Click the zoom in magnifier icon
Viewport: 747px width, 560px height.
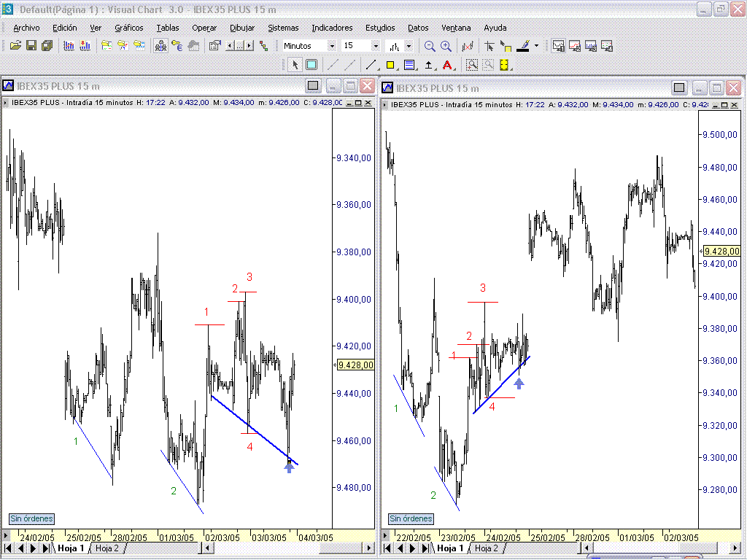[446, 46]
